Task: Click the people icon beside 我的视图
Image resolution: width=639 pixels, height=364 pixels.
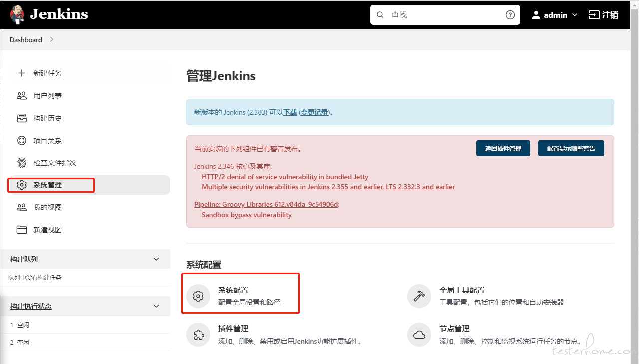Action: (x=22, y=207)
